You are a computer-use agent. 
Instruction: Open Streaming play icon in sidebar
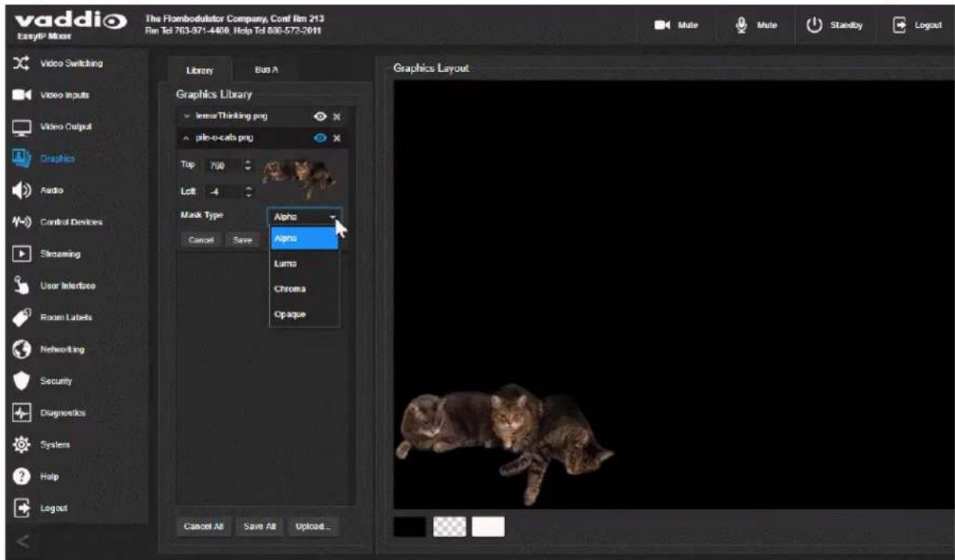click(x=22, y=254)
